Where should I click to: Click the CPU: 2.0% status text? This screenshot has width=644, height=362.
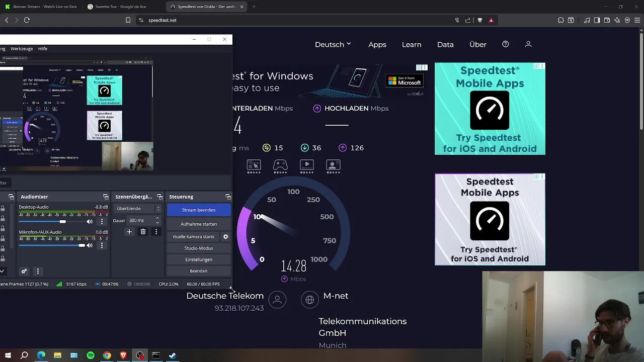[x=169, y=284]
